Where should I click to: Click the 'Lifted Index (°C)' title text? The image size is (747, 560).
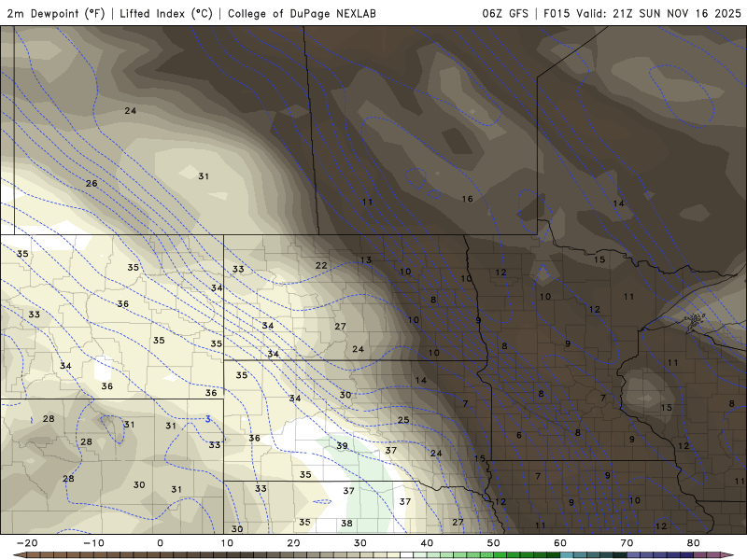point(166,13)
